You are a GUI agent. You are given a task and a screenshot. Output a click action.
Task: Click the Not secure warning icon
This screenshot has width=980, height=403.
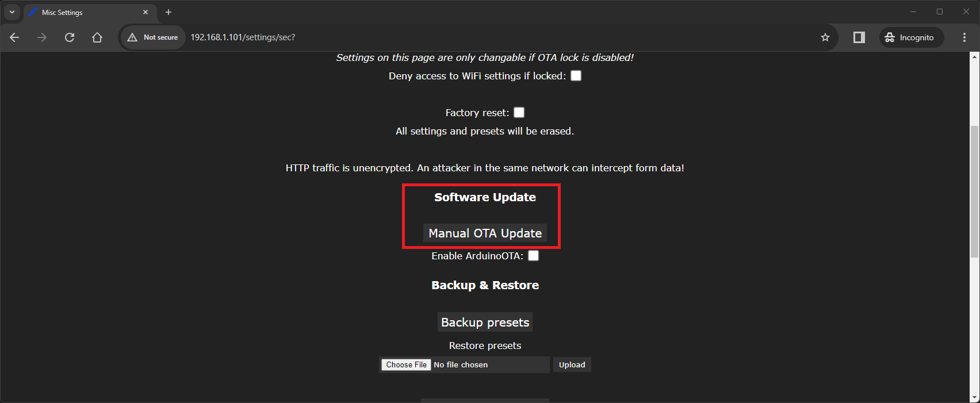click(x=133, y=37)
